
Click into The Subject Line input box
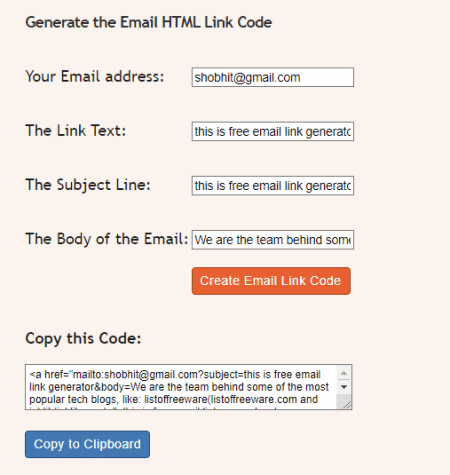(273, 186)
